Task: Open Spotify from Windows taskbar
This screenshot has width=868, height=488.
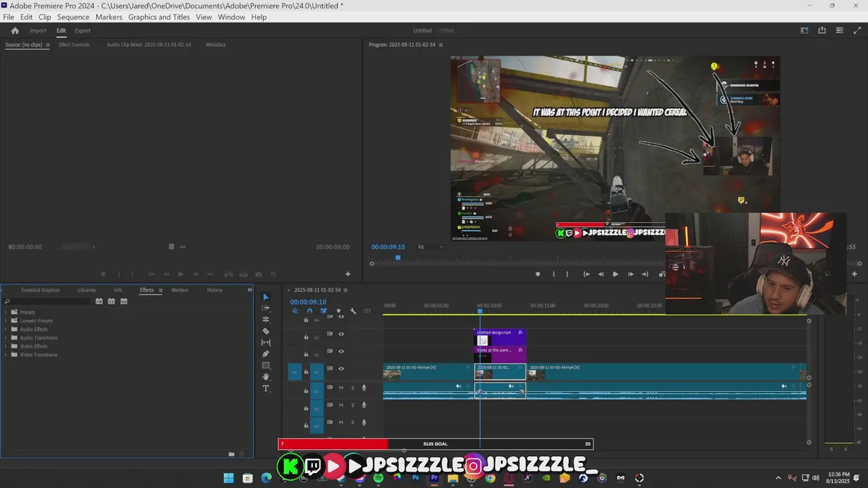Action: tap(378, 478)
